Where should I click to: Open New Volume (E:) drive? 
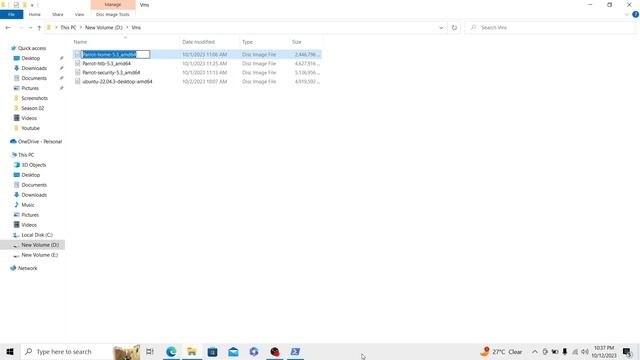[x=39, y=255]
